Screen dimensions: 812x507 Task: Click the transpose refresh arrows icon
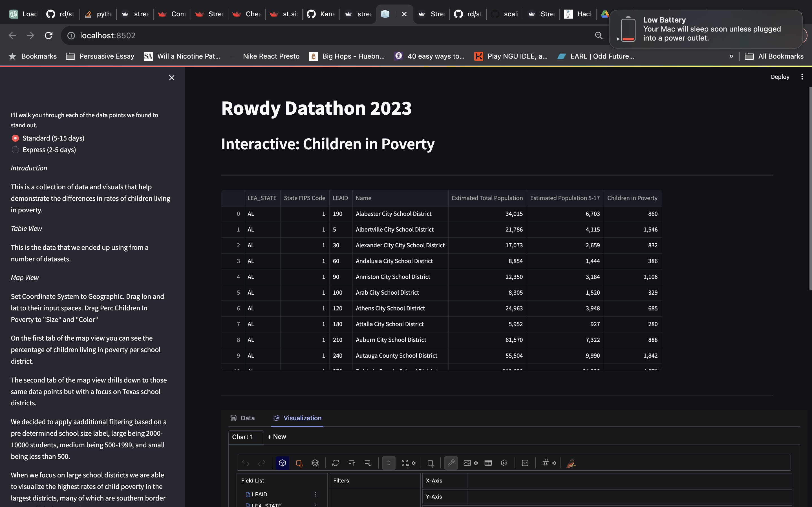tap(335, 463)
